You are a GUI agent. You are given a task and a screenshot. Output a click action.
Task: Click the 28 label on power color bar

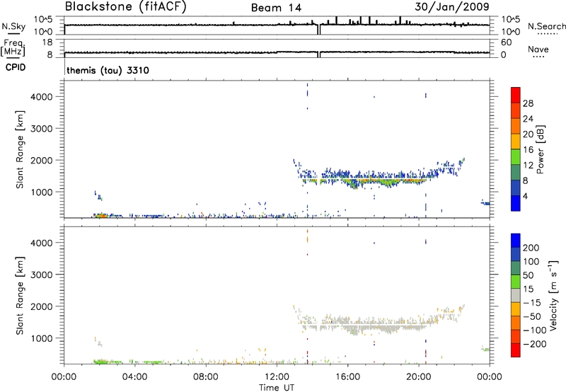coord(528,103)
